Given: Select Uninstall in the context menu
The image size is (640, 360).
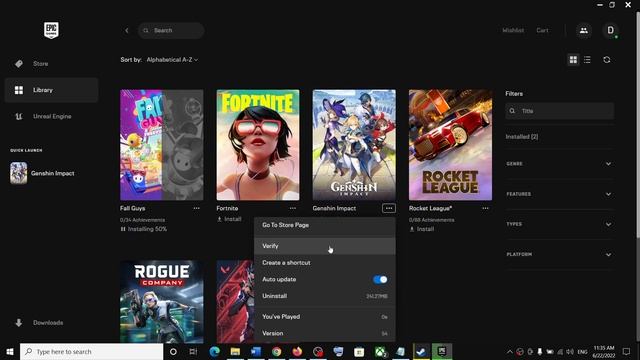Looking at the screenshot, I should click(324, 296).
